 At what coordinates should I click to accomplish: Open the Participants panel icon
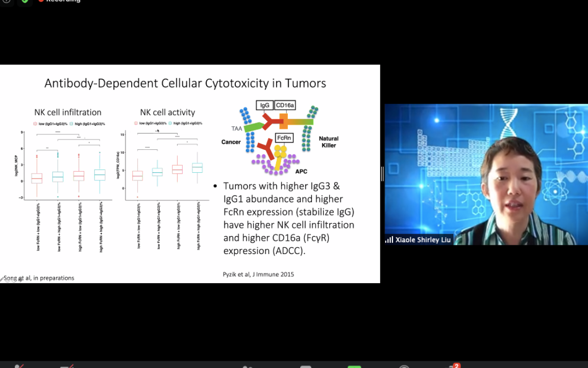(x=248, y=366)
